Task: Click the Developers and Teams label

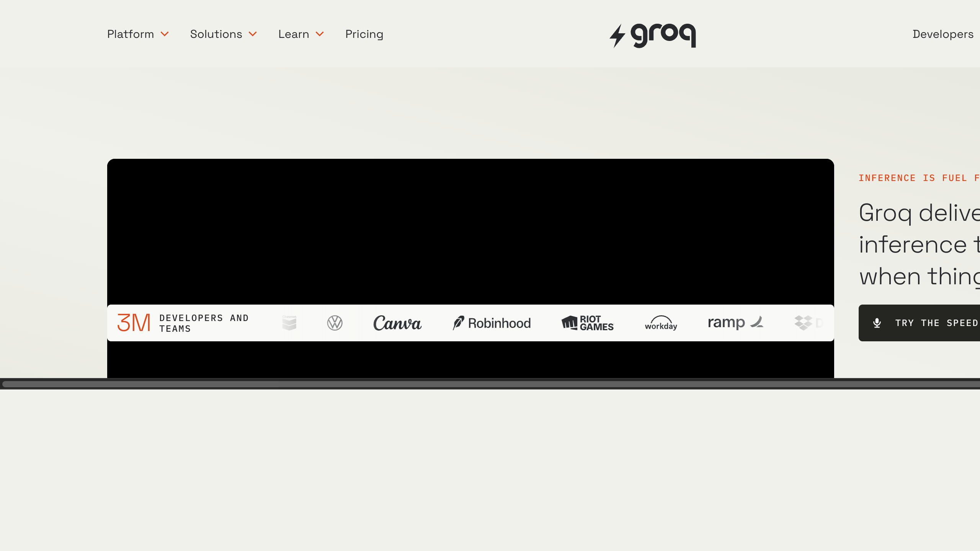Action: tap(204, 323)
